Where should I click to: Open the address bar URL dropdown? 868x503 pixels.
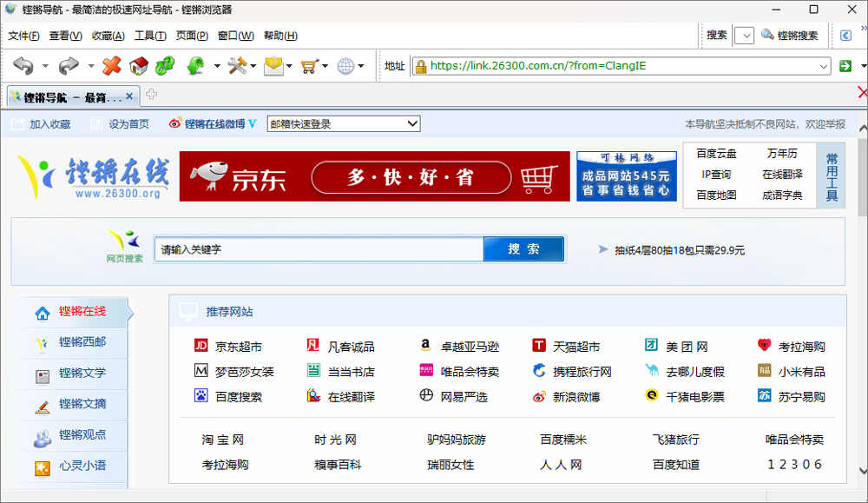tap(824, 67)
